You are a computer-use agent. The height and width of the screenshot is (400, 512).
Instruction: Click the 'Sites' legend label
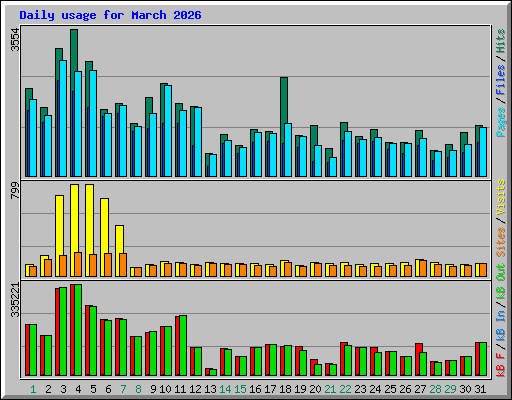click(x=501, y=242)
